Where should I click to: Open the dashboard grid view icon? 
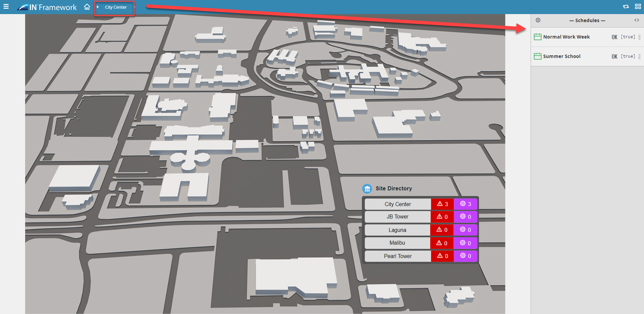click(x=638, y=7)
